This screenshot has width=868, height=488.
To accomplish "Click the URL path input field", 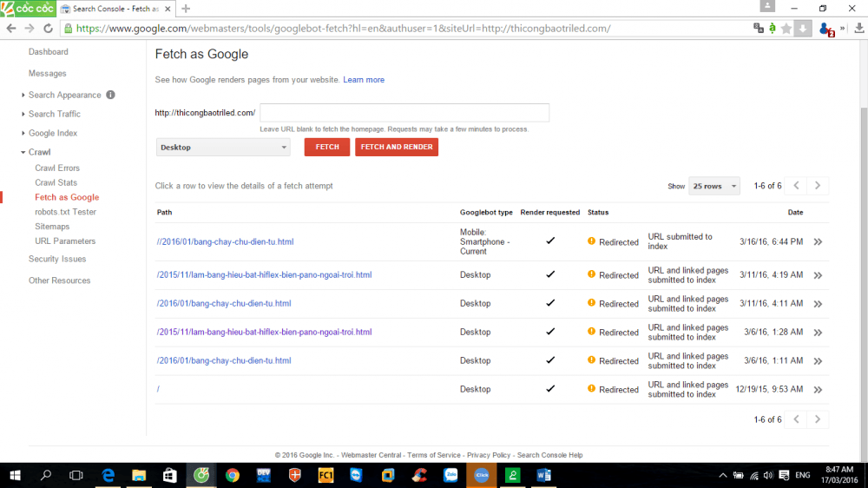I will (x=404, y=112).
